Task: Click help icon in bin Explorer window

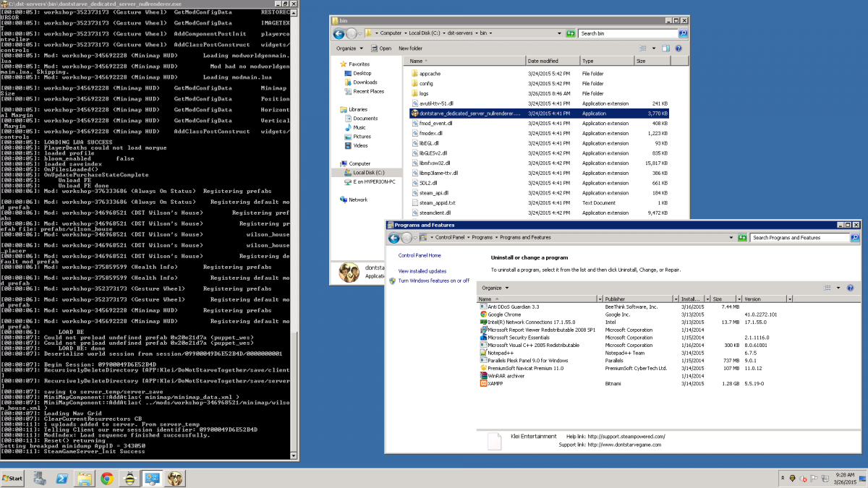Action: 678,48
